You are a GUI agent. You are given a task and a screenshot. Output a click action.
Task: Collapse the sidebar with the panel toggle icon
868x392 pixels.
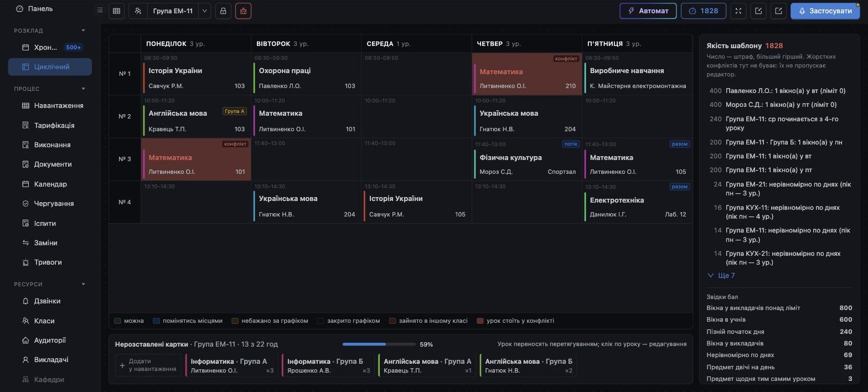tap(100, 9)
